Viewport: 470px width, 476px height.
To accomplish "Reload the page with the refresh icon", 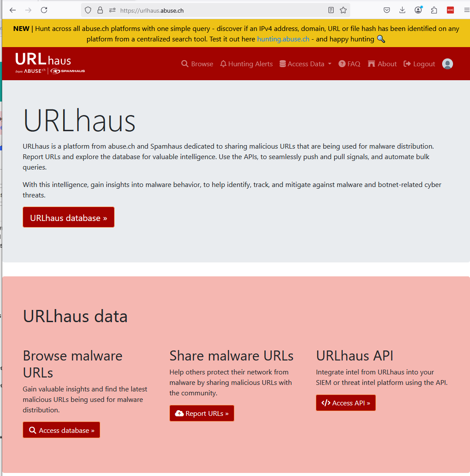I will click(x=44, y=10).
